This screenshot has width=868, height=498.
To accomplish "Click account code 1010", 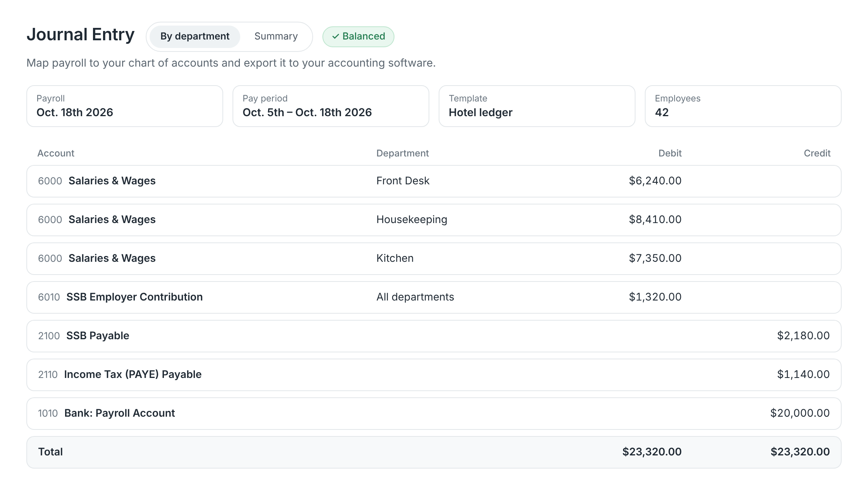I will [48, 413].
